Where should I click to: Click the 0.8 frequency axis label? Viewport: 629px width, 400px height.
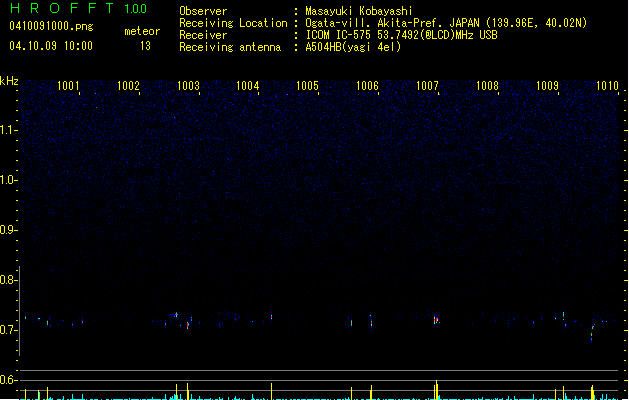7,280
